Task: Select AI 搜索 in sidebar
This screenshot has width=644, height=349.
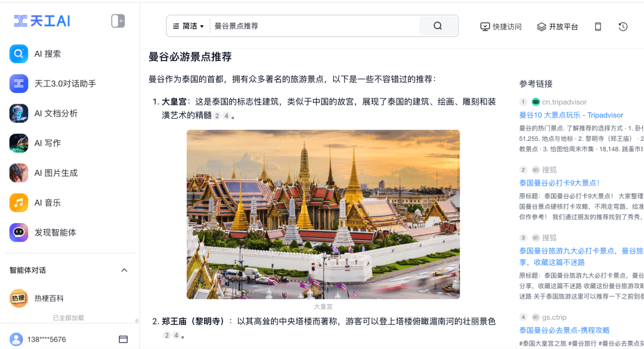Action: pyautogui.click(x=48, y=54)
